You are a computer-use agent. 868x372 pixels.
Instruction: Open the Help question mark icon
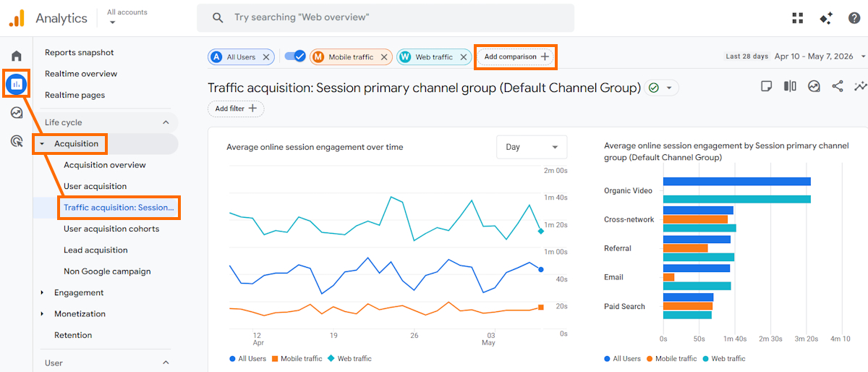click(854, 18)
